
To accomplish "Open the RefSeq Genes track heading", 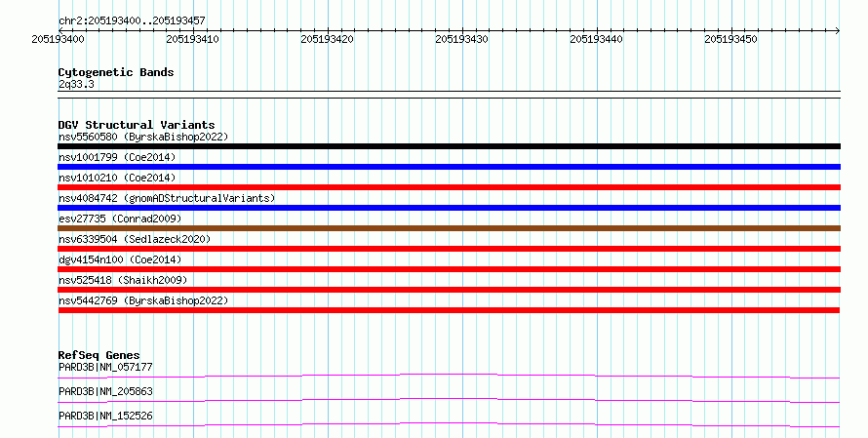I will tap(99, 355).
